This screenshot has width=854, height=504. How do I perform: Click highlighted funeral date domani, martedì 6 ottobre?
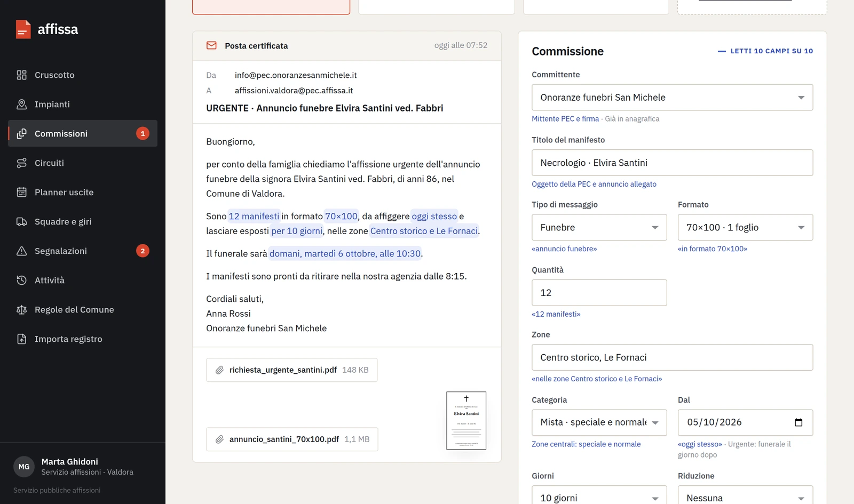pos(345,253)
